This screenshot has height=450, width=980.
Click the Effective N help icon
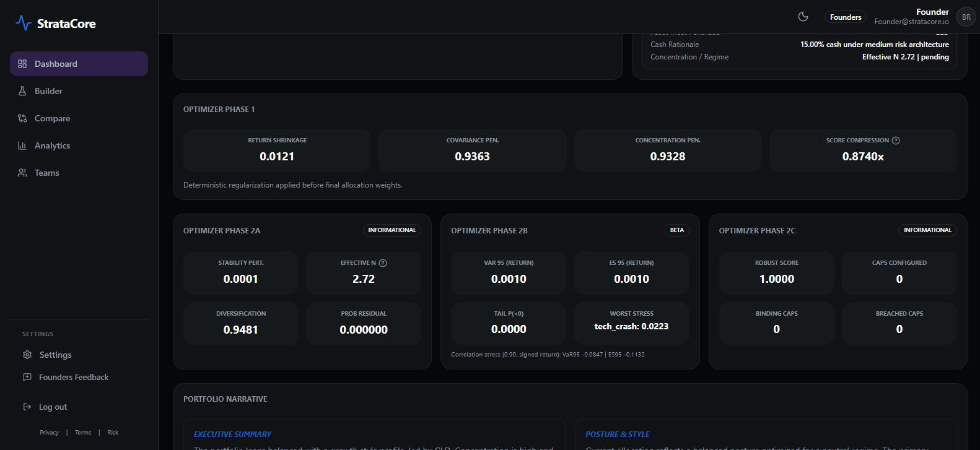pyautogui.click(x=383, y=263)
